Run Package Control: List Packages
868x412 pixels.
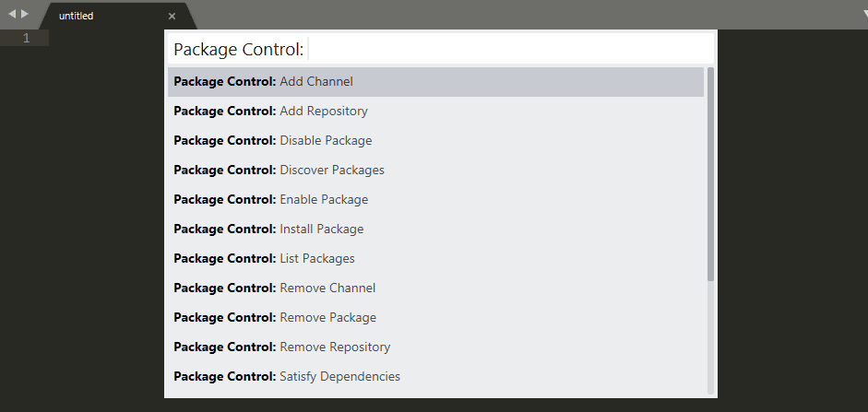coord(435,259)
